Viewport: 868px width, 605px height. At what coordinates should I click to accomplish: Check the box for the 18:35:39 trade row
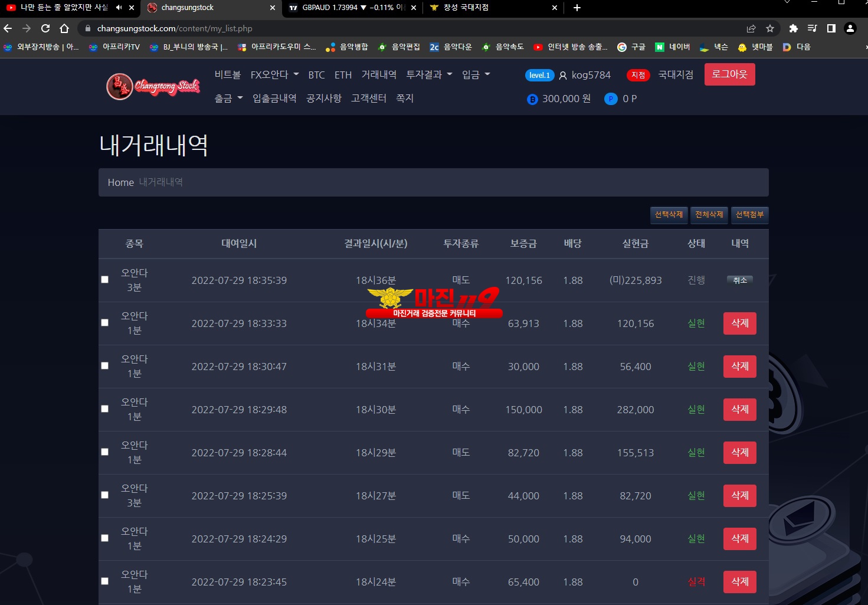point(105,280)
